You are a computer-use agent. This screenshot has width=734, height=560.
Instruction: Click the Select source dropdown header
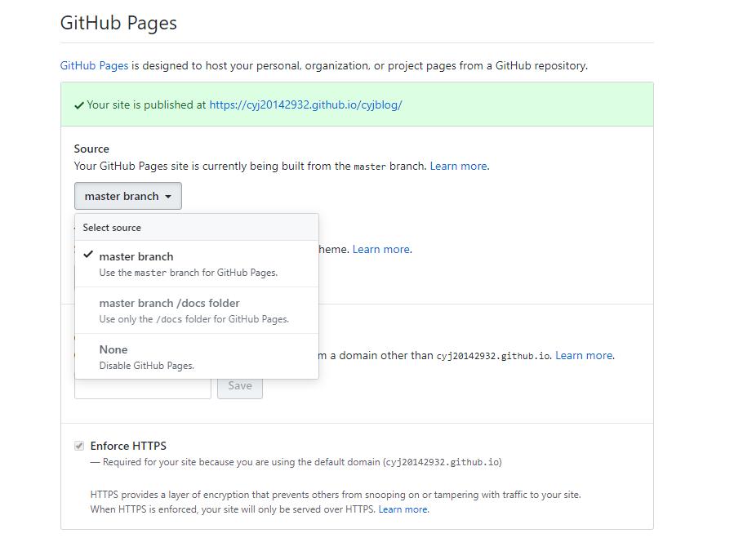[x=112, y=228]
